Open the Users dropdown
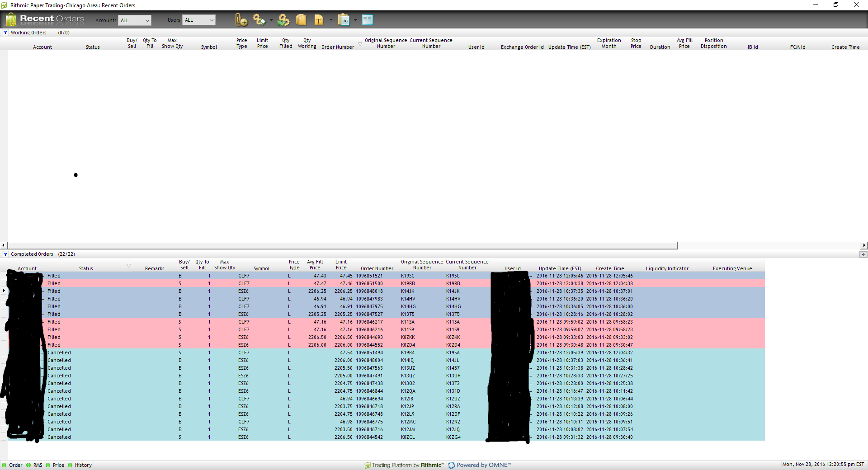 [199, 20]
